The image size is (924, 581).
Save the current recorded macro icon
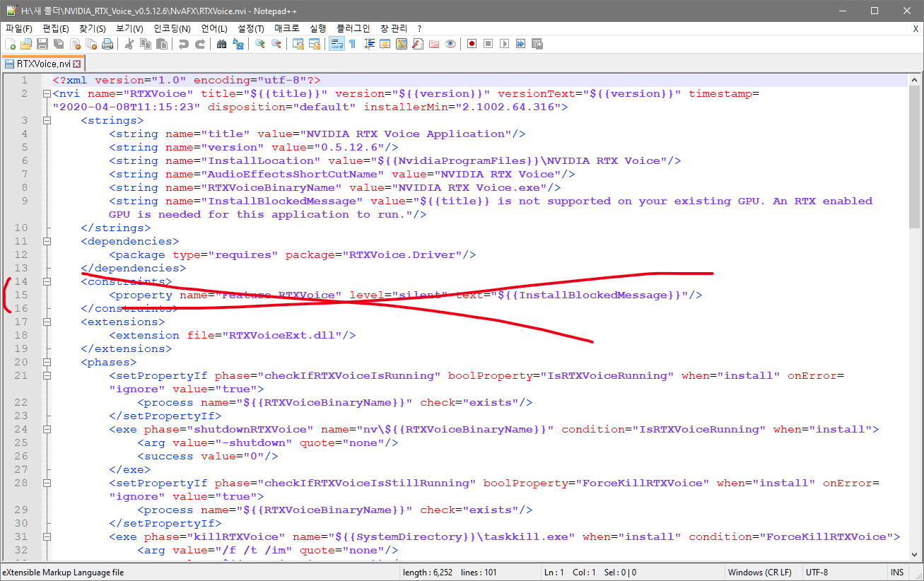coord(537,44)
